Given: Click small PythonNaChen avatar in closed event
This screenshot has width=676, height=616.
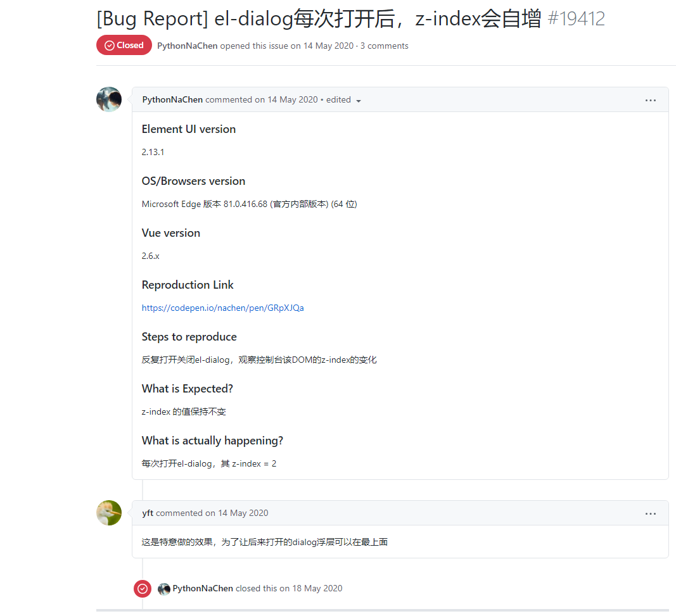Looking at the screenshot, I should point(164,589).
